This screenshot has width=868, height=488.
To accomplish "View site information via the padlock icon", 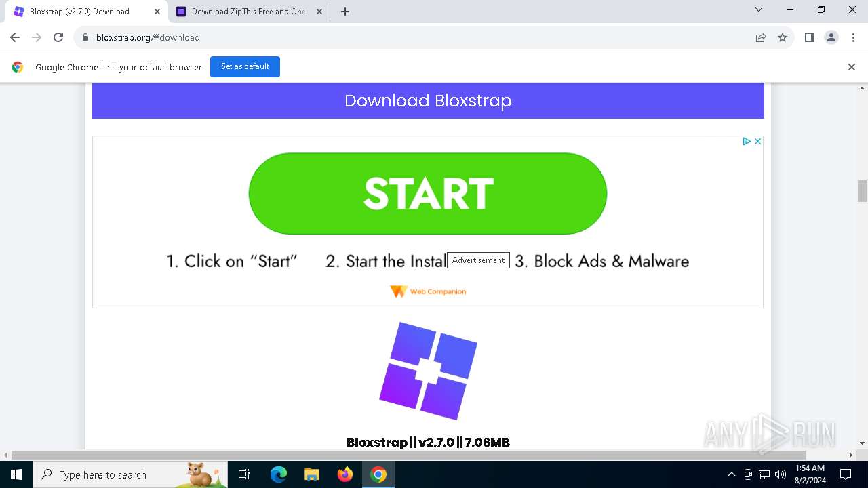I will tap(85, 37).
